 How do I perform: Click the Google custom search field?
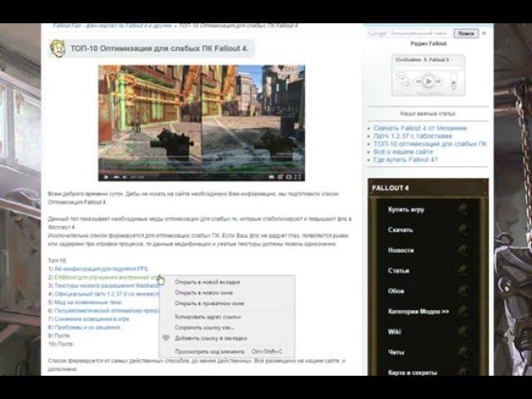click(x=410, y=33)
